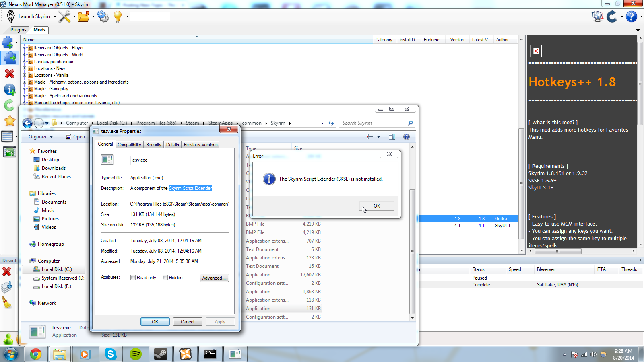Image resolution: width=644 pixels, height=362 pixels.
Task: Click the tesv.exe filename field in Properties
Action: (x=180, y=160)
